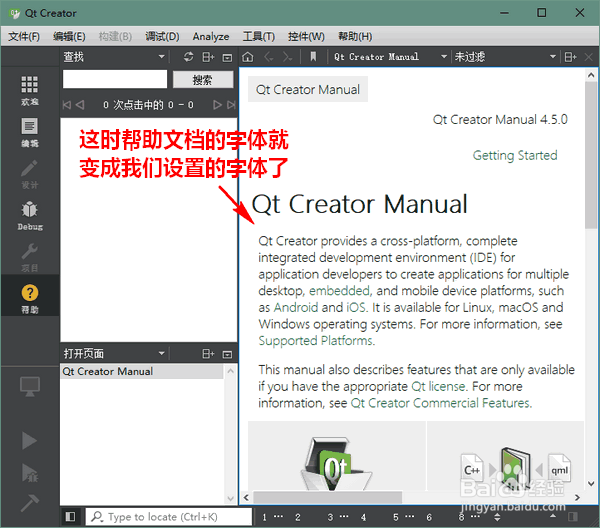Open the 帮助(H) menu
600x528 pixels.
click(x=355, y=36)
